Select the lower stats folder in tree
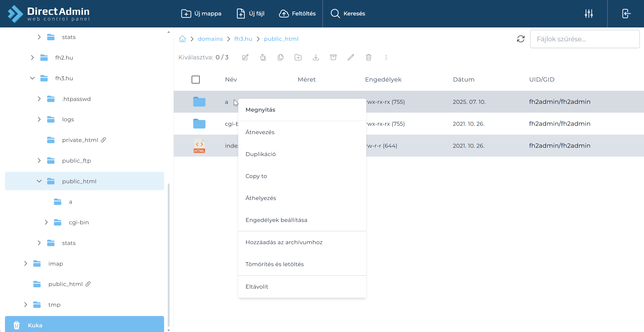644x332 pixels. click(69, 243)
